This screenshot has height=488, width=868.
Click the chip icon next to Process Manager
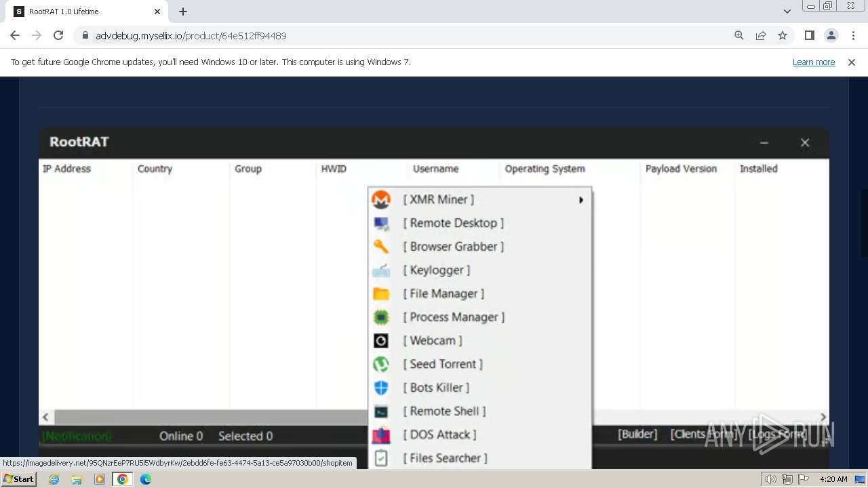pyautogui.click(x=381, y=317)
